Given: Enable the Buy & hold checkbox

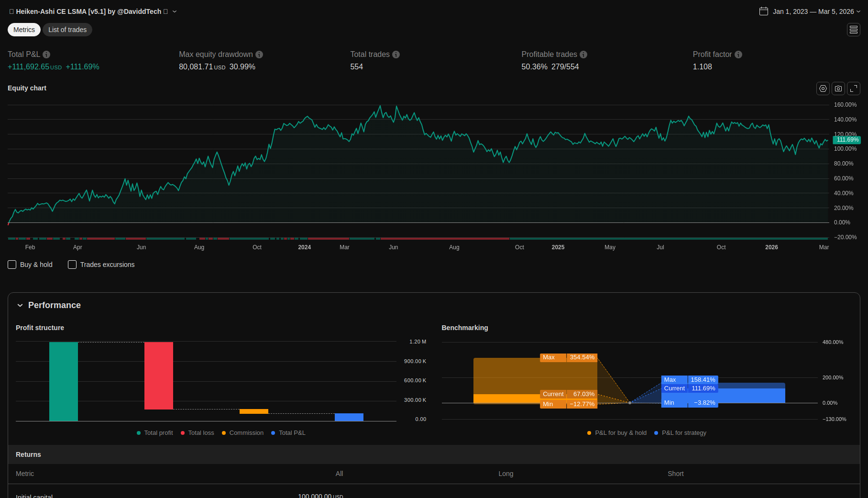Looking at the screenshot, I should point(12,265).
